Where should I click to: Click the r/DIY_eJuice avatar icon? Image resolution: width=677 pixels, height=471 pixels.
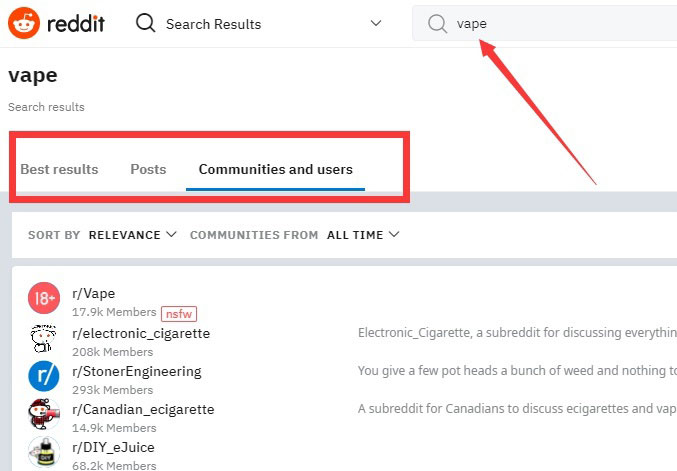point(44,452)
